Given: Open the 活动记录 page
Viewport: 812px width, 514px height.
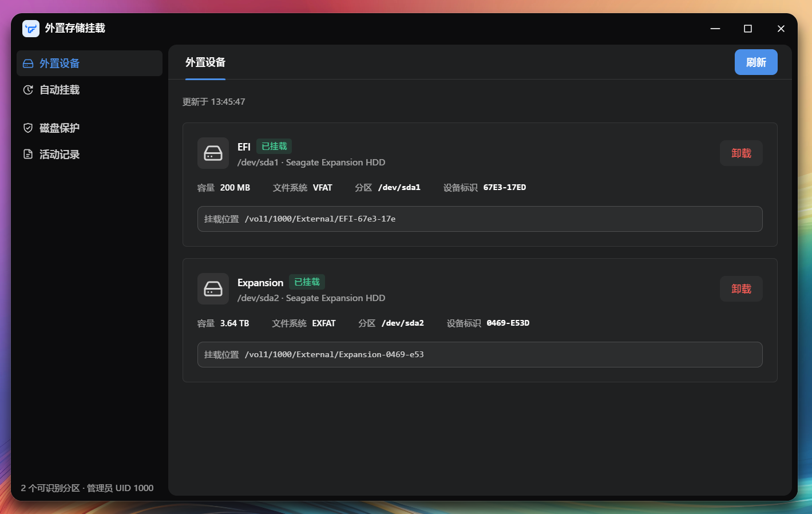Looking at the screenshot, I should click(x=89, y=154).
